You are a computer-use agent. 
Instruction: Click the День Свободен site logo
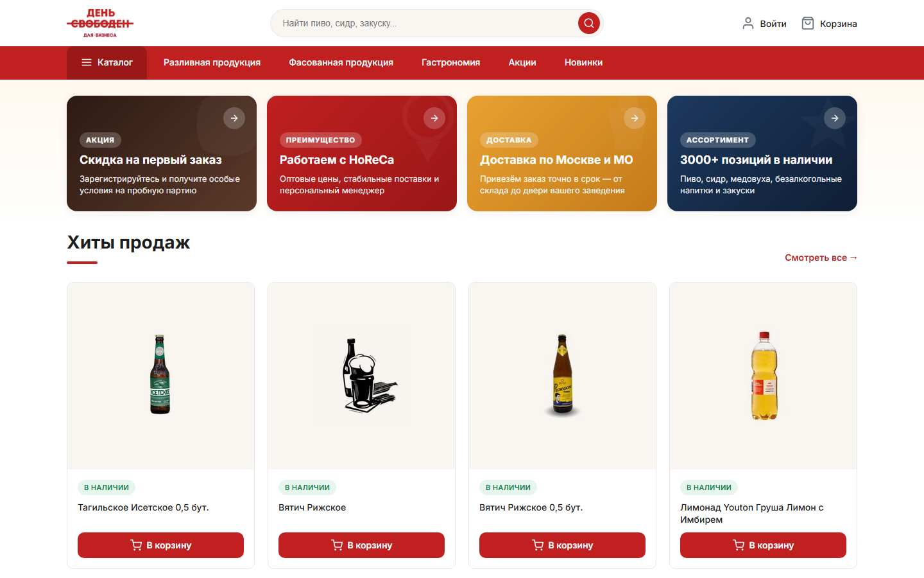(100, 23)
